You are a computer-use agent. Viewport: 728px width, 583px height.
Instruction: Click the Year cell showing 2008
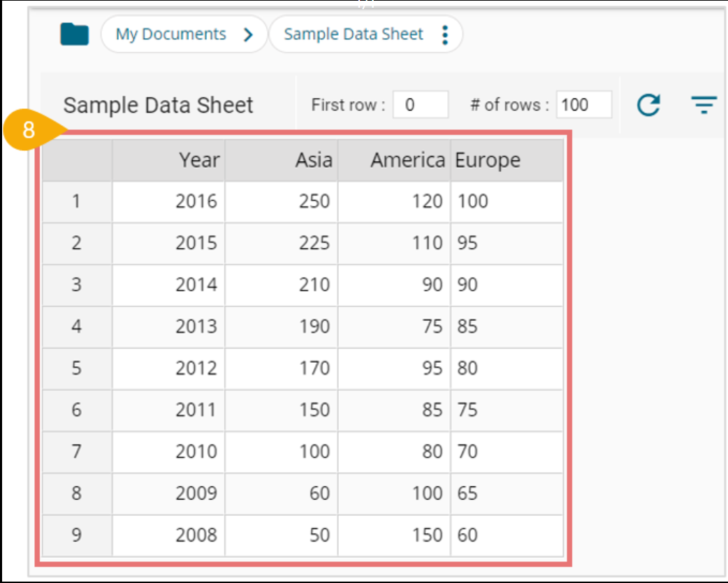(168, 535)
